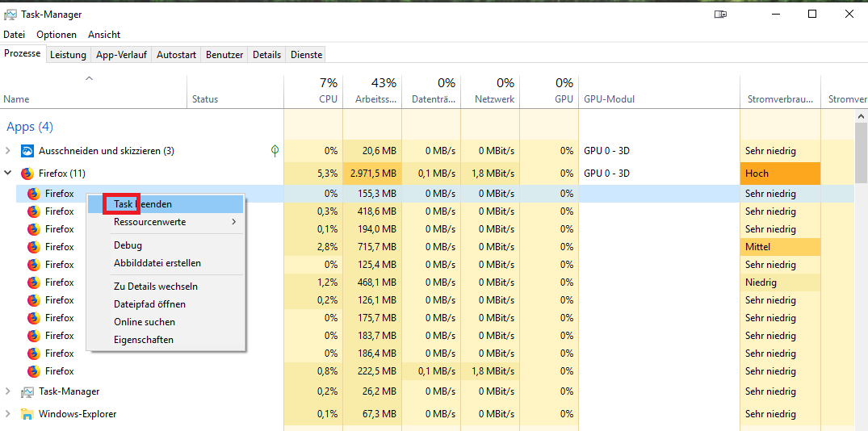Click the 2,8% CPU cell
Screen dimensions: 868x431
coord(313,247)
